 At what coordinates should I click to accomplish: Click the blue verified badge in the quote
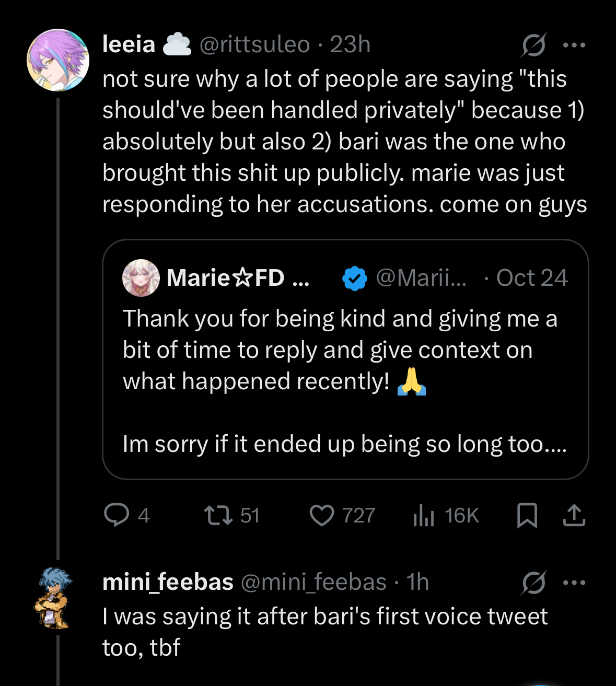(x=355, y=278)
